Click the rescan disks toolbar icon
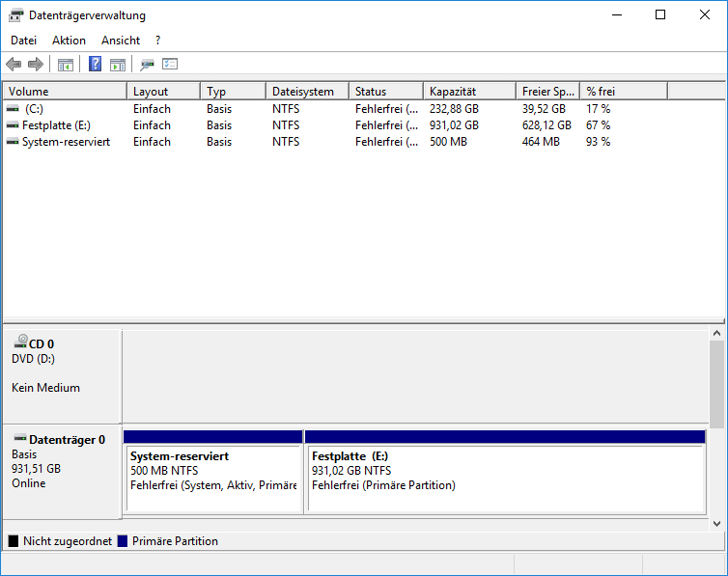Image resolution: width=728 pixels, height=576 pixels. (147, 65)
